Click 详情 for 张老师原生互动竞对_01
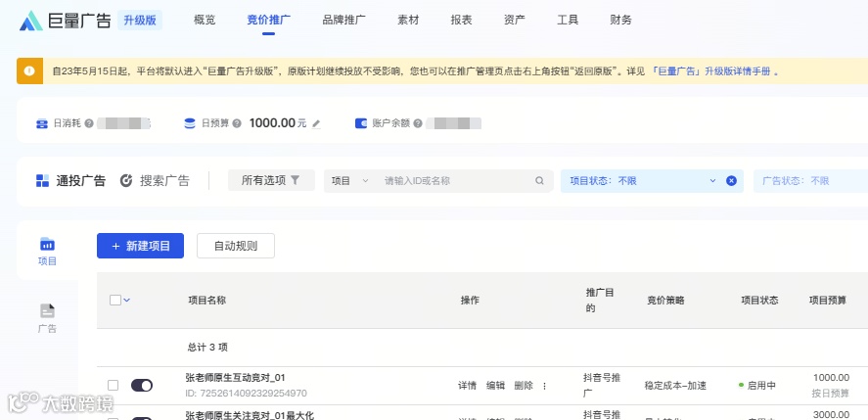This screenshot has width=868, height=420. click(467, 386)
